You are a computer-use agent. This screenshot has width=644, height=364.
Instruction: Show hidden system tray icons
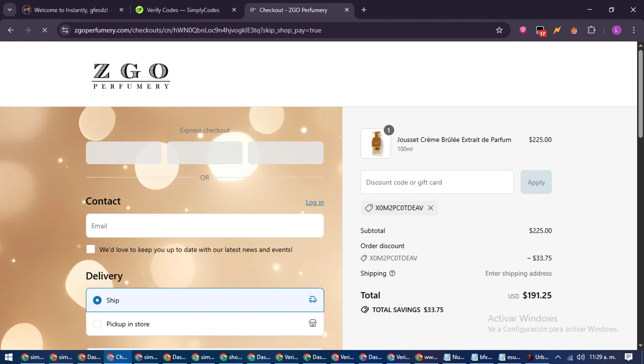[558, 357]
